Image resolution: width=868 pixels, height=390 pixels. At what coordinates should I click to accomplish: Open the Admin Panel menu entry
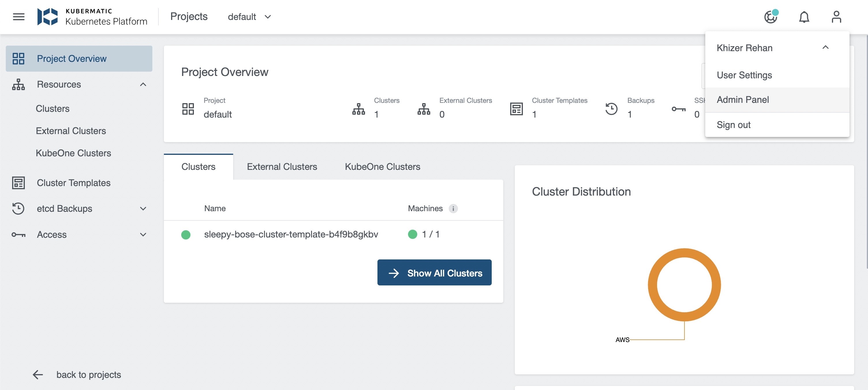[743, 100]
